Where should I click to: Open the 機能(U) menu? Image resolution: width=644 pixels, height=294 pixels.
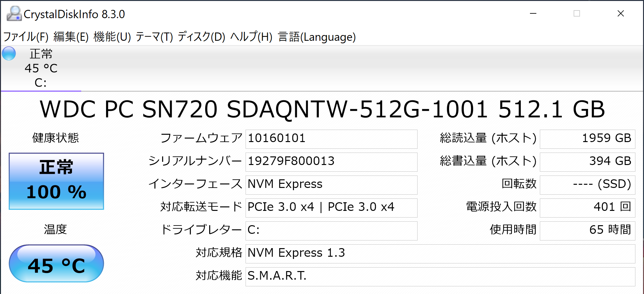[112, 37]
